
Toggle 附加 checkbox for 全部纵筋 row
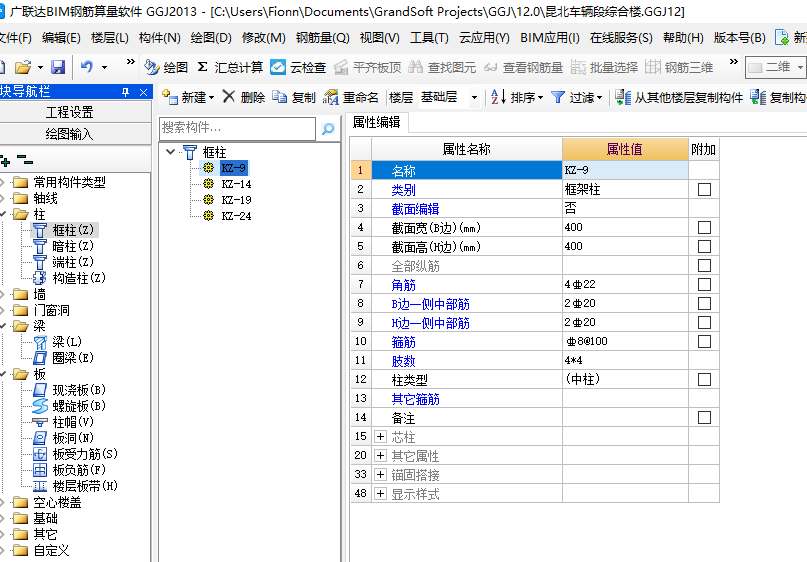coord(704,266)
